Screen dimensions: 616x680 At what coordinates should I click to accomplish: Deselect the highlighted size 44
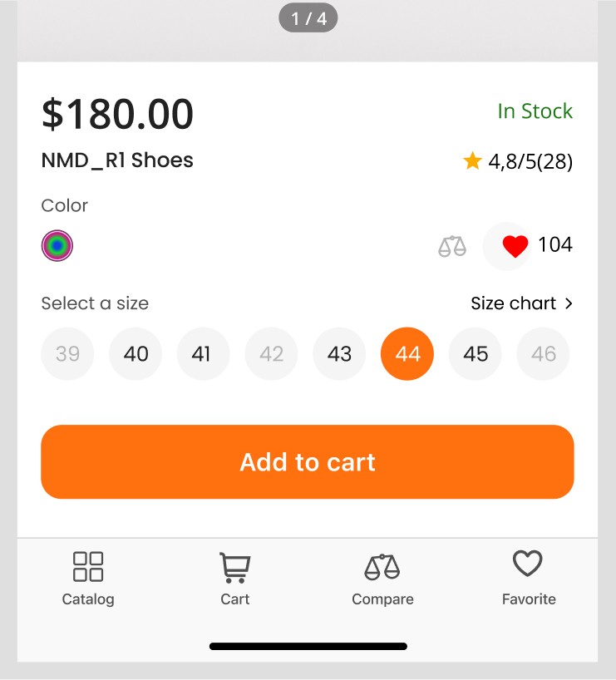coord(407,354)
